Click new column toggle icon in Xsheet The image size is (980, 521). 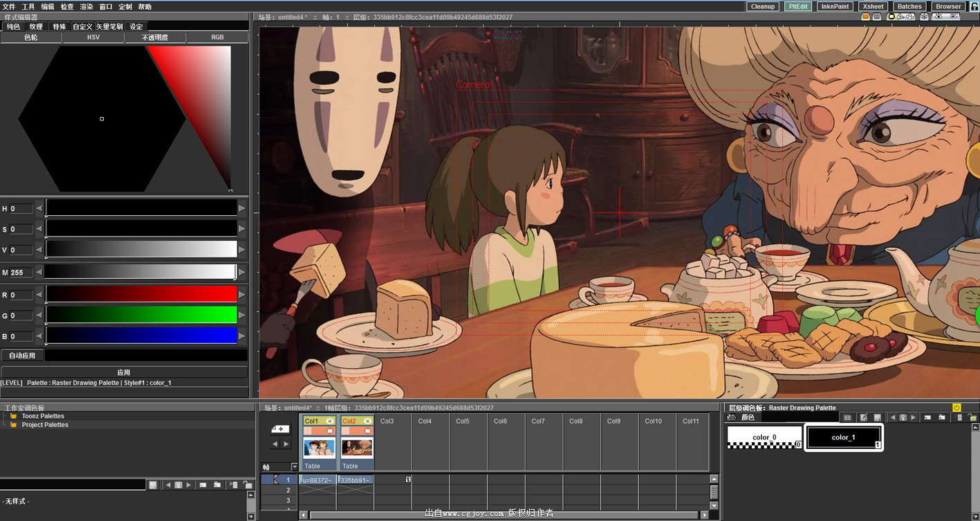(281, 429)
